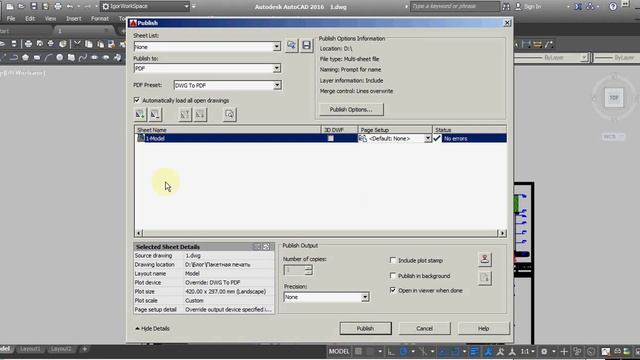640x360 pixels.
Task: Click the Publish button
Action: tap(365, 328)
